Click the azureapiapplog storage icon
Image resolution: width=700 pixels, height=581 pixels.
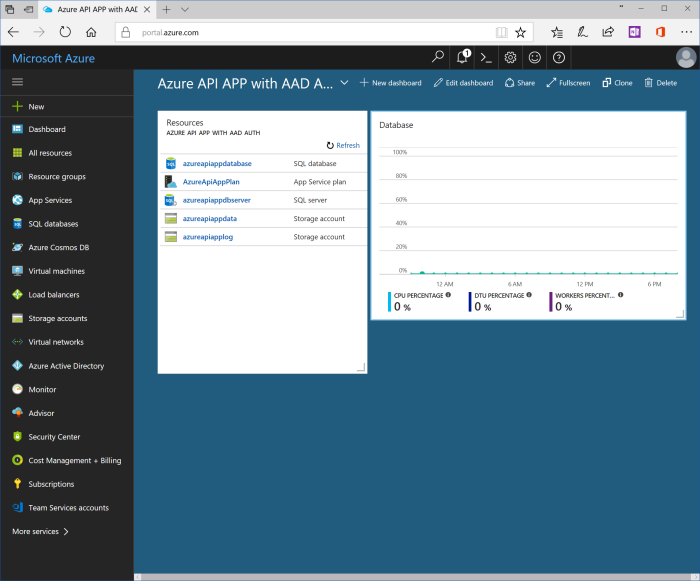(171, 237)
